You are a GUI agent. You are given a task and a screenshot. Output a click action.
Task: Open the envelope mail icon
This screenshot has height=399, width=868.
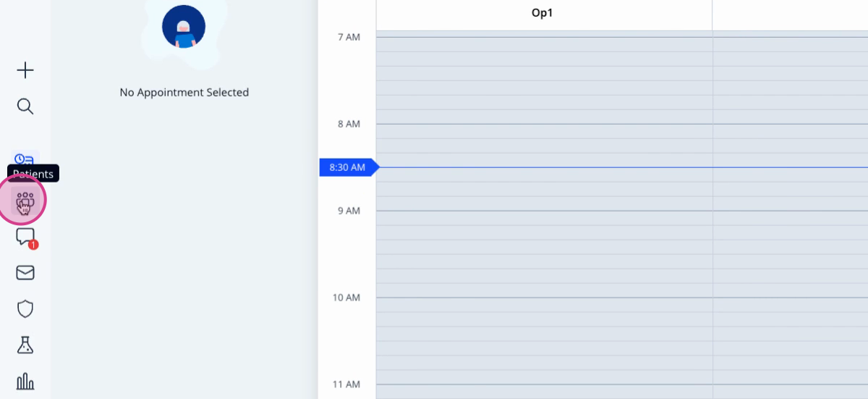25,273
